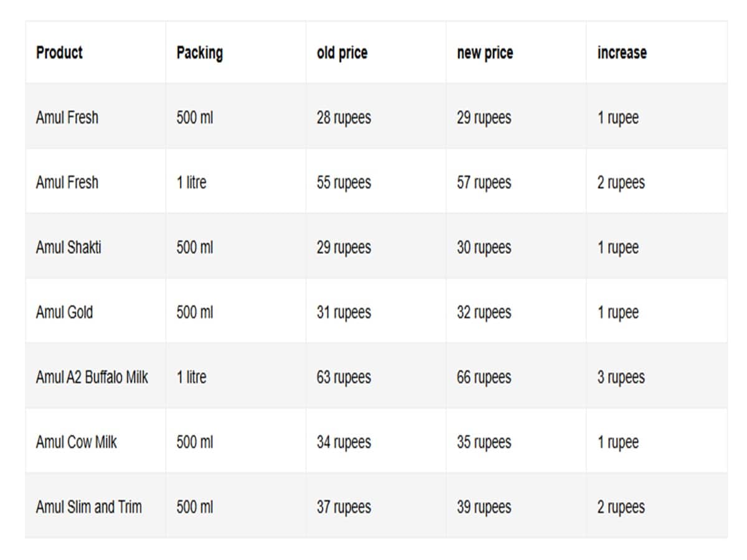
Task: Select the Amul Slim and Trim cell
Action: [95, 506]
